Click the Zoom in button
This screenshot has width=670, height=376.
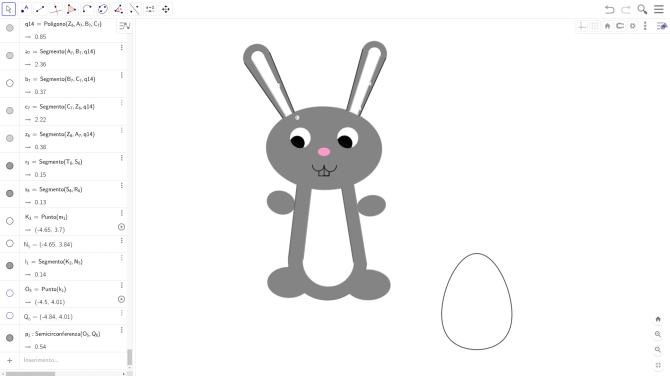[x=658, y=334]
